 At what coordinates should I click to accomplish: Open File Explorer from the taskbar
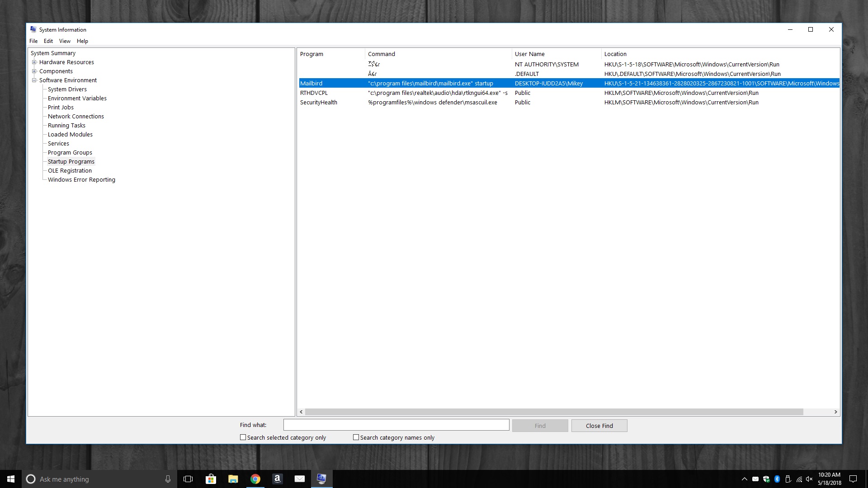[233, 479]
